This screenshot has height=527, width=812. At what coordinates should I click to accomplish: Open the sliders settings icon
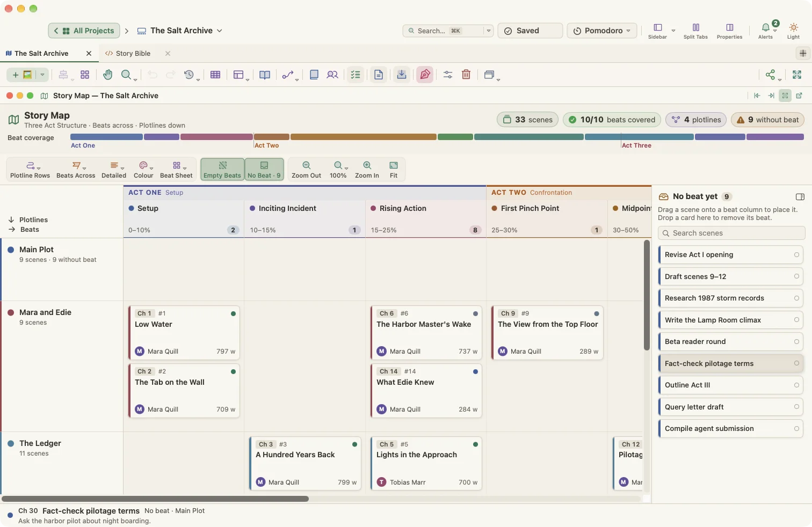click(x=448, y=75)
